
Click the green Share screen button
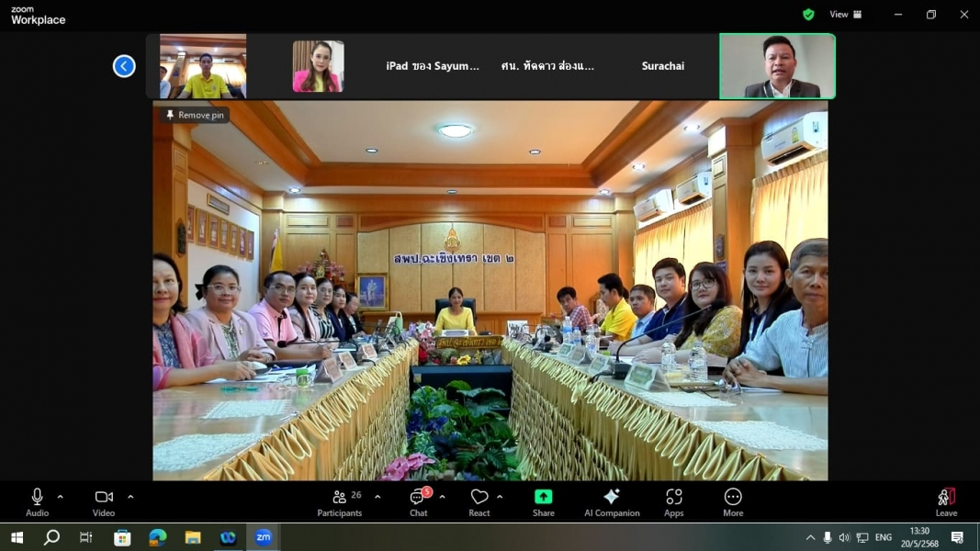click(543, 502)
